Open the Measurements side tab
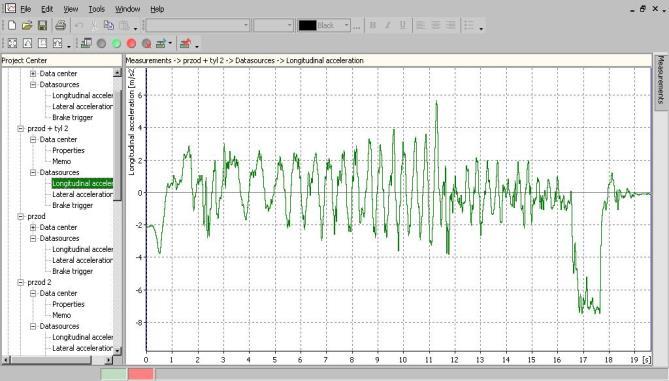Screen dimensions: 669x381 [x=660, y=80]
